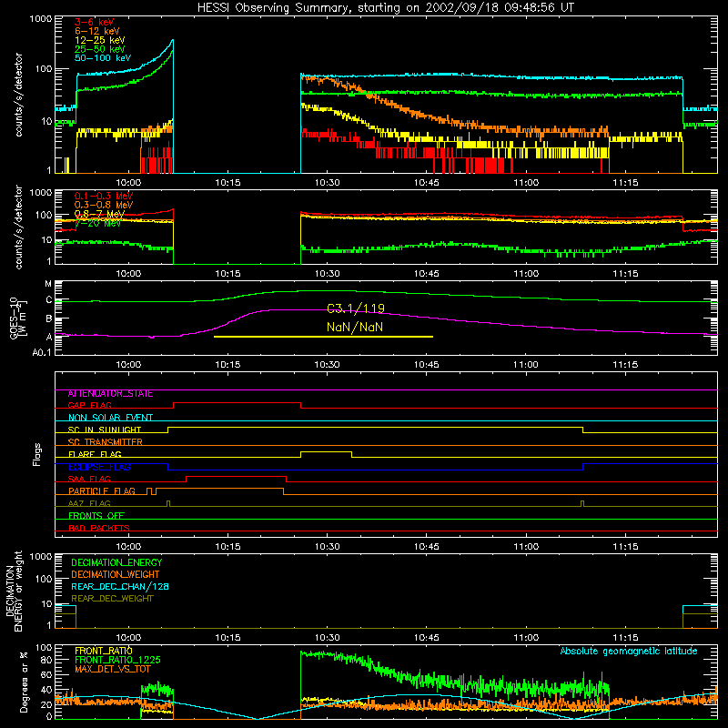Select the red '3-6 keV' legend label
Viewport: 728px width, 728px height.
coord(94,22)
